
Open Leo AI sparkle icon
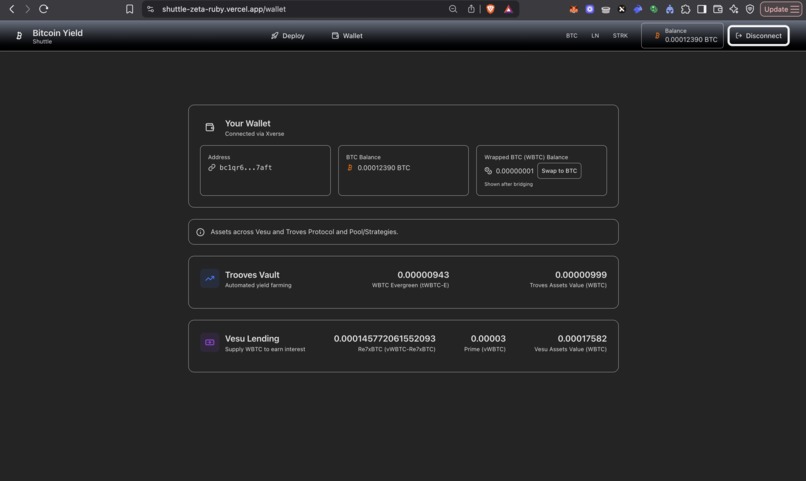pyautogui.click(x=734, y=9)
